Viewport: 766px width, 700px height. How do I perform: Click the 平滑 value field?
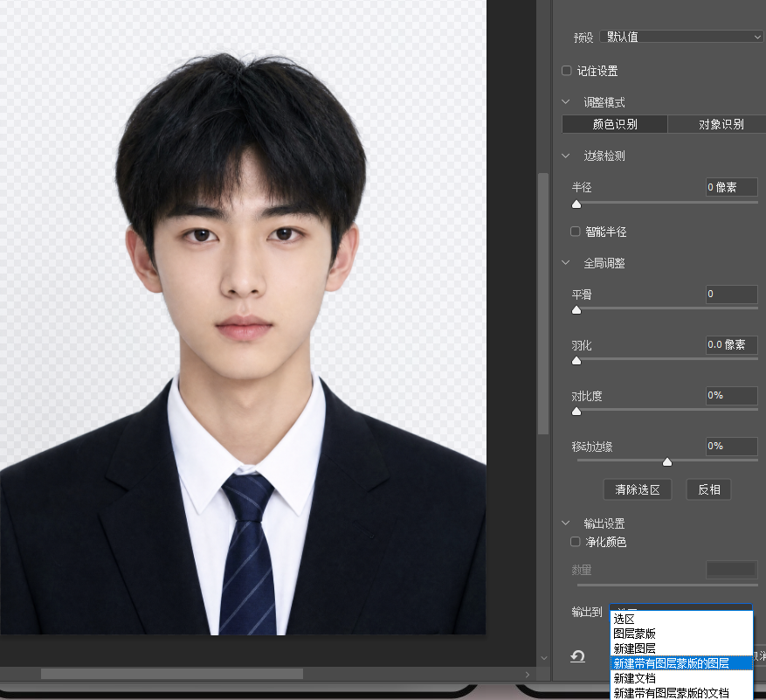(732, 294)
